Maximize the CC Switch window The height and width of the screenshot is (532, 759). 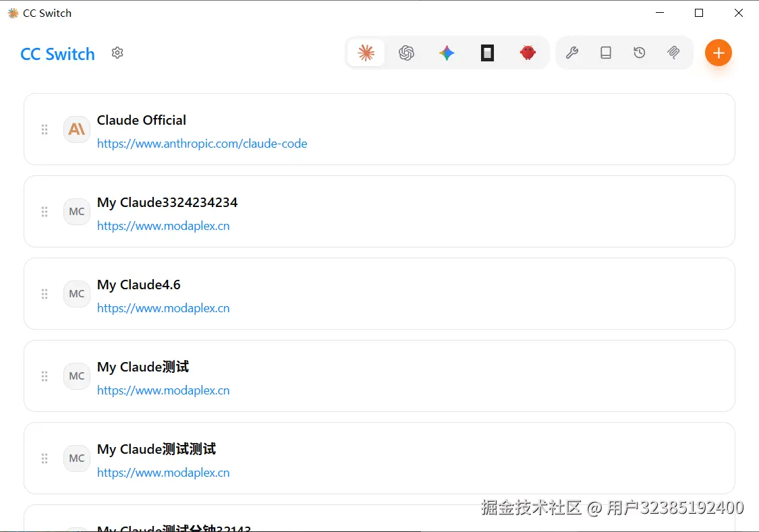click(699, 13)
